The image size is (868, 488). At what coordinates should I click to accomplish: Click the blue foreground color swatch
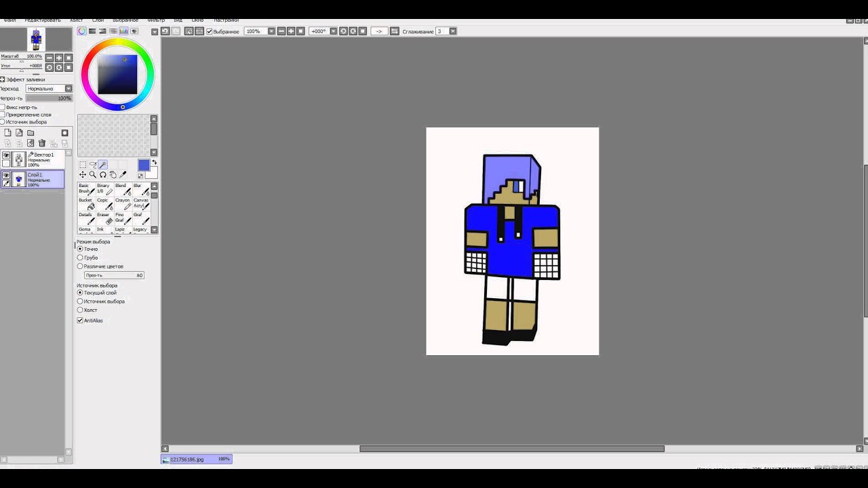click(x=144, y=165)
